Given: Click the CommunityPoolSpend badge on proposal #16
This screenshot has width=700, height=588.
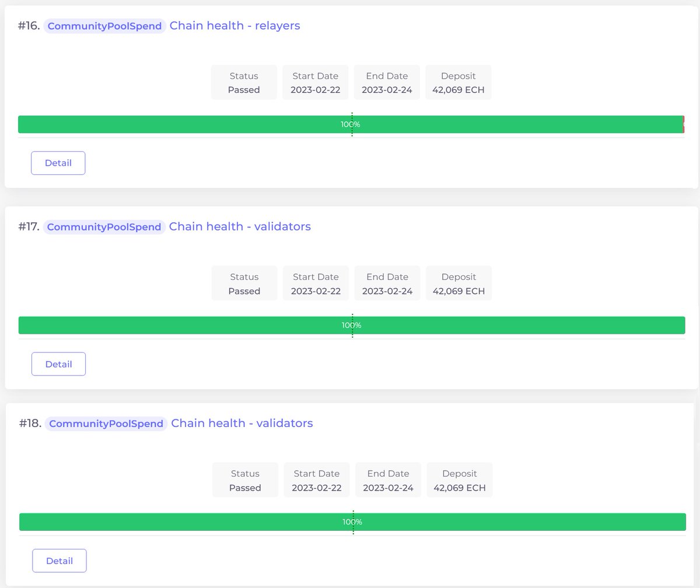Looking at the screenshot, I should [x=104, y=26].
